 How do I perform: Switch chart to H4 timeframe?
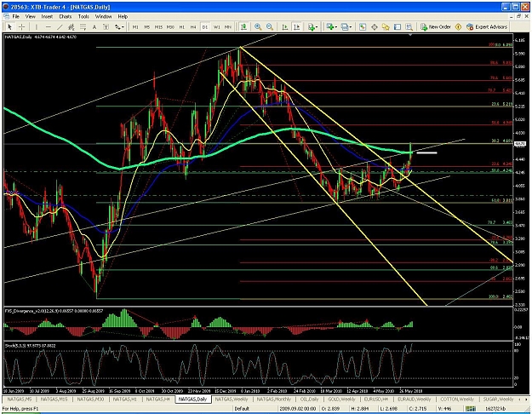coord(193,26)
